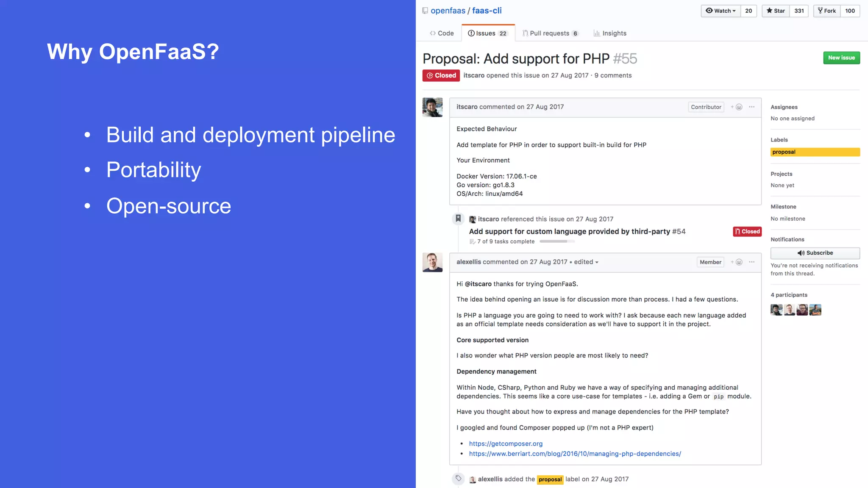Click the repository book icon
The height and width of the screenshot is (488, 868).
(425, 11)
